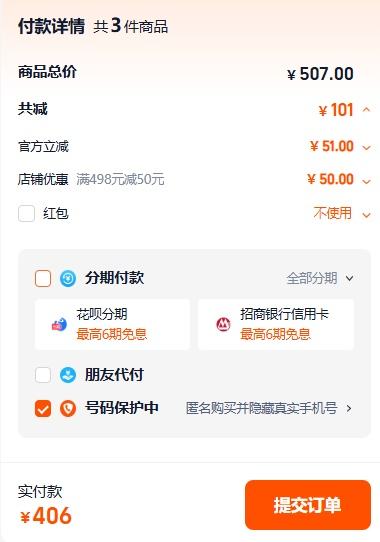Image resolution: width=380 pixels, height=542 pixels.
Task: Open the 全部分期 installment dropdown
Action: point(320,278)
